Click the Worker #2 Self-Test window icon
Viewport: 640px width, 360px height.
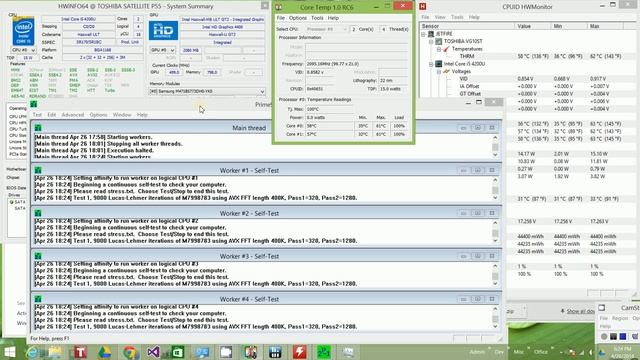coord(38,213)
